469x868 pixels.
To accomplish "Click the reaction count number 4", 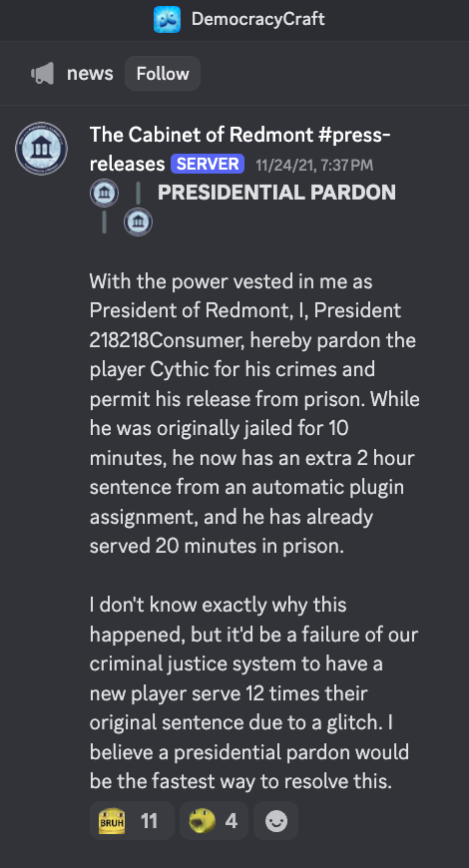I will 232,821.
